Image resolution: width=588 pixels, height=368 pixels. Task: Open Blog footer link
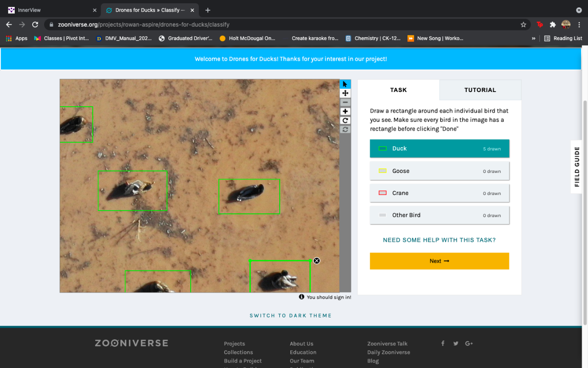pos(373,361)
